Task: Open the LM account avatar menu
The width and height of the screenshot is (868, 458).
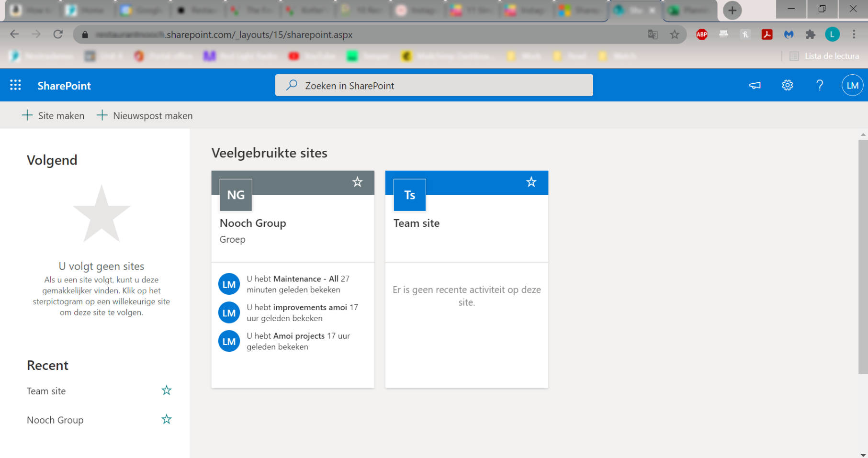Action: coord(852,85)
